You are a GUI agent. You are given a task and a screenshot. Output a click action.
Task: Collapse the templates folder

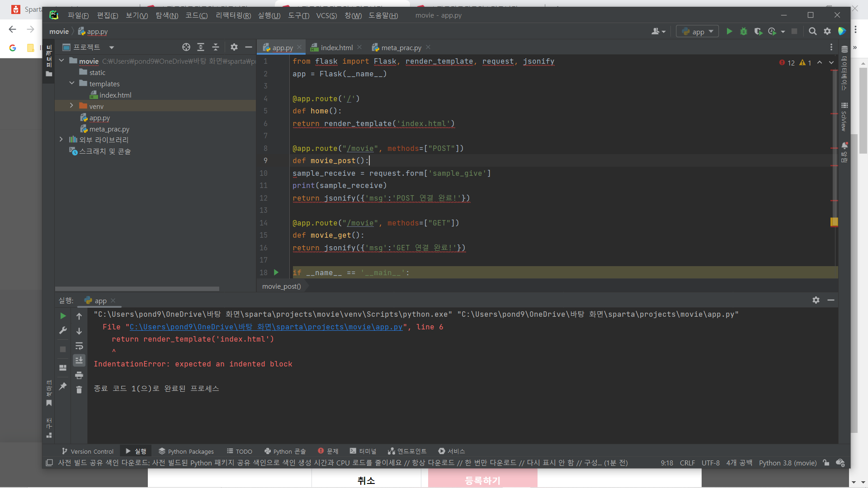pos(71,83)
